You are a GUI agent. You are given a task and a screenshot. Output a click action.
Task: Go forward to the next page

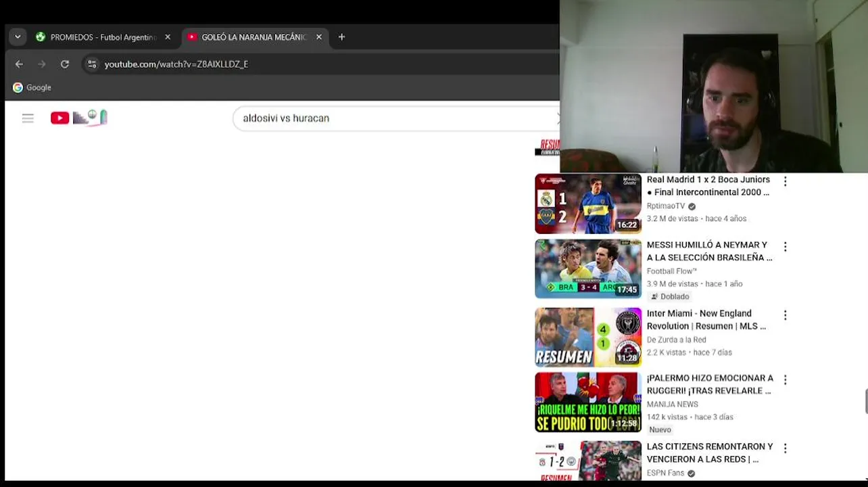[x=42, y=64]
